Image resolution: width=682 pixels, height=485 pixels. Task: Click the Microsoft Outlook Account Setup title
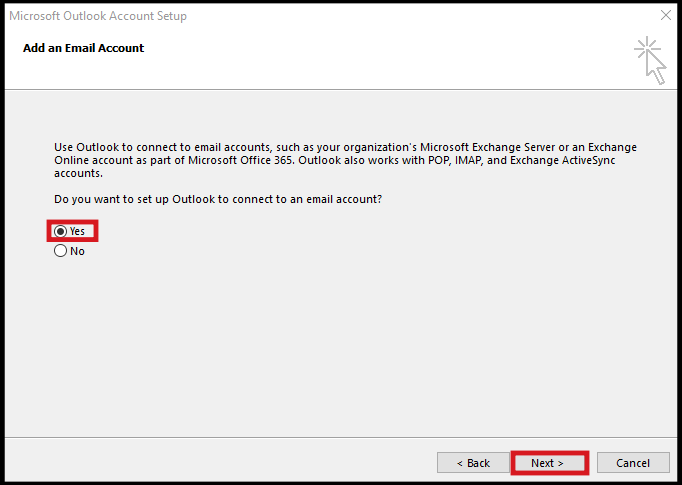pos(98,16)
